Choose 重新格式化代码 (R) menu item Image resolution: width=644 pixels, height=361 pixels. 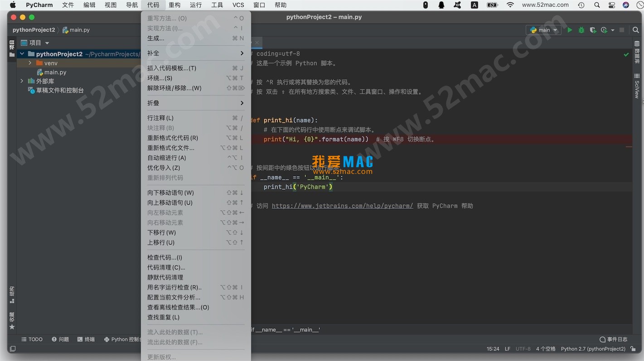[x=196, y=138]
